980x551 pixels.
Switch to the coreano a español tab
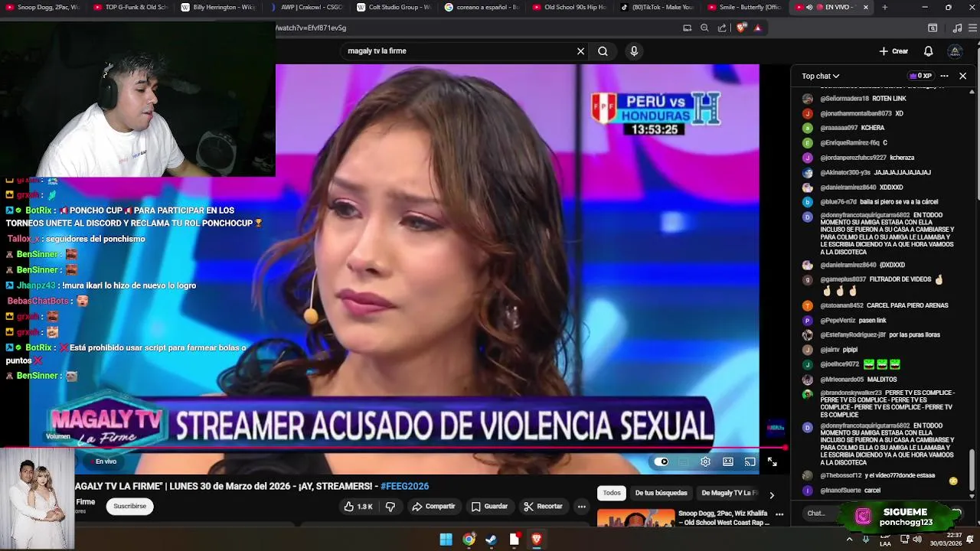(482, 8)
